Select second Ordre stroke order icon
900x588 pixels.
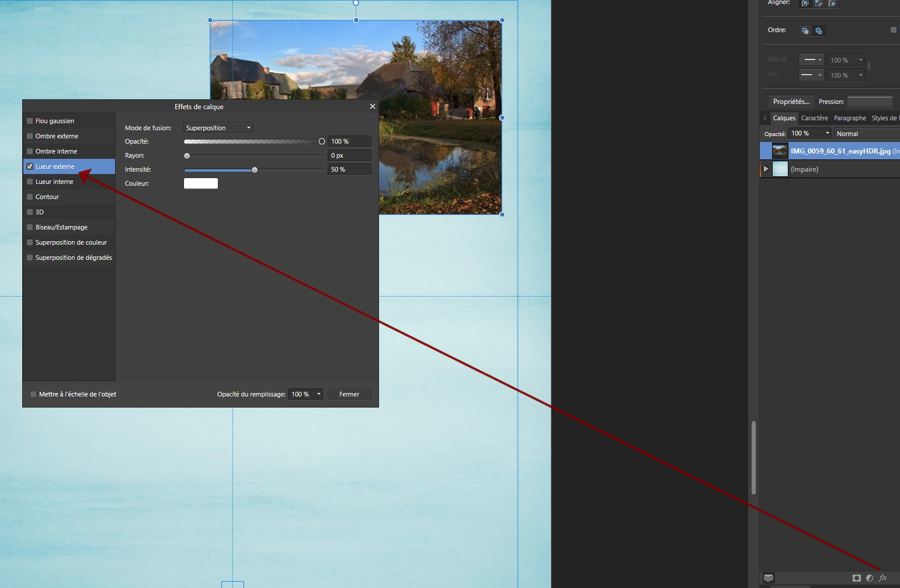pos(819,30)
